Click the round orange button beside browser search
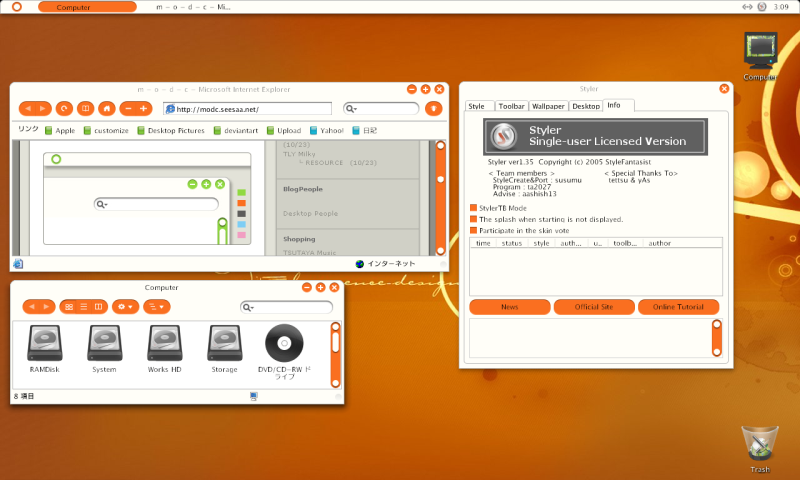Screen dimensions: 800x480 (434, 108)
